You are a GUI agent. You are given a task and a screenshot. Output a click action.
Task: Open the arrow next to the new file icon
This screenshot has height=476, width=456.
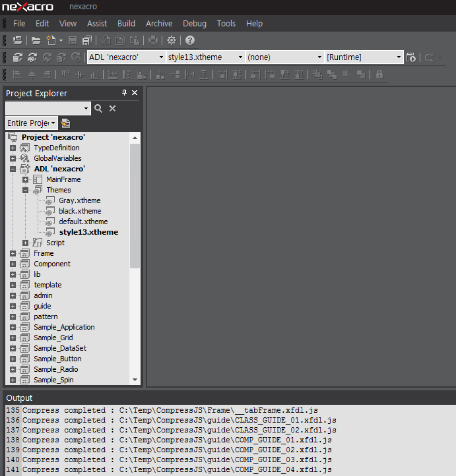pos(61,40)
